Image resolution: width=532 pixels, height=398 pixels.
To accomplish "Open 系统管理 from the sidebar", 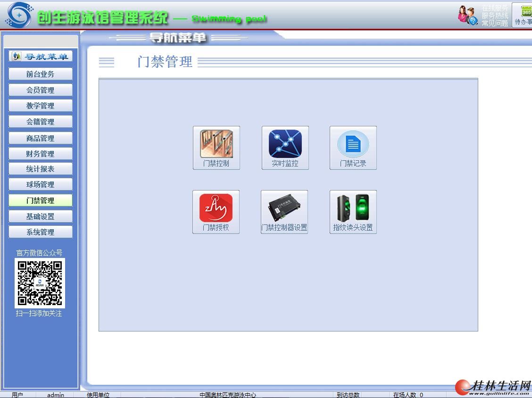I will (x=41, y=232).
